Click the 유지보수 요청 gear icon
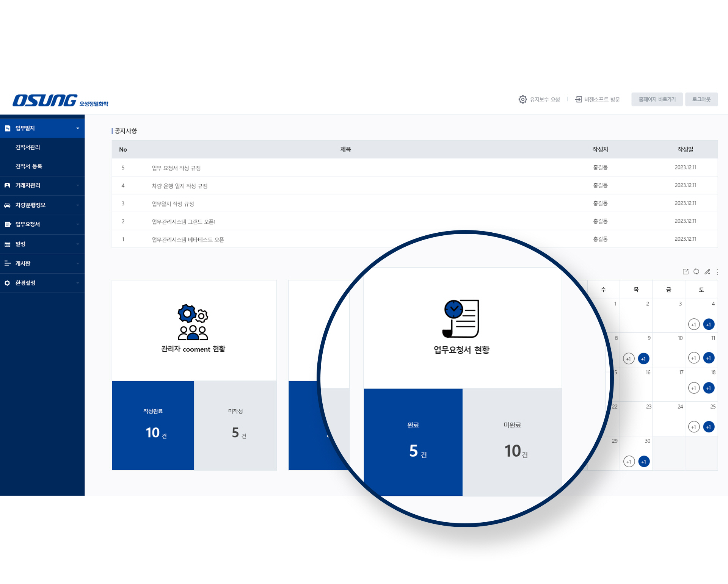 tap(522, 99)
